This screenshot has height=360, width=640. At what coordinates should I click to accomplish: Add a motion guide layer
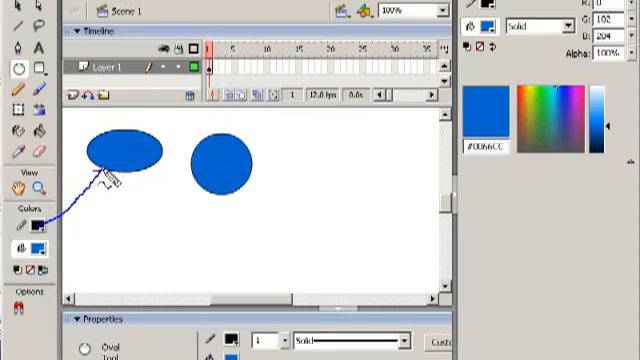[88, 96]
